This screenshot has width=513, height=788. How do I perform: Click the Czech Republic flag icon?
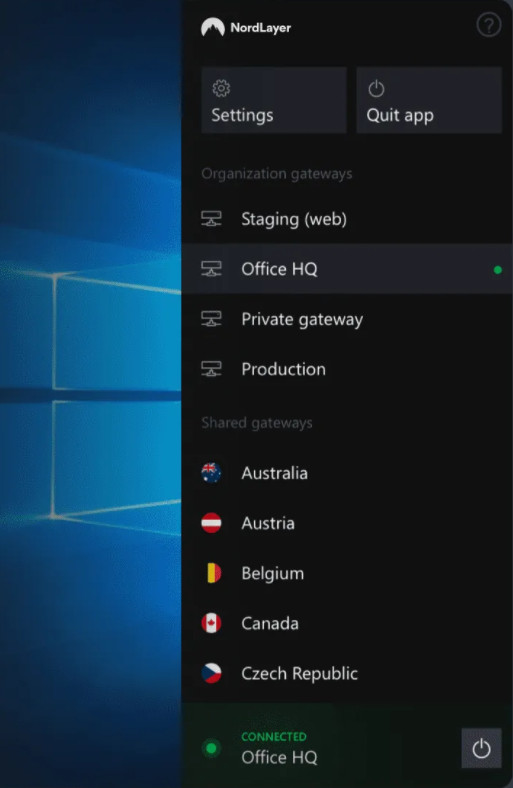coord(212,673)
